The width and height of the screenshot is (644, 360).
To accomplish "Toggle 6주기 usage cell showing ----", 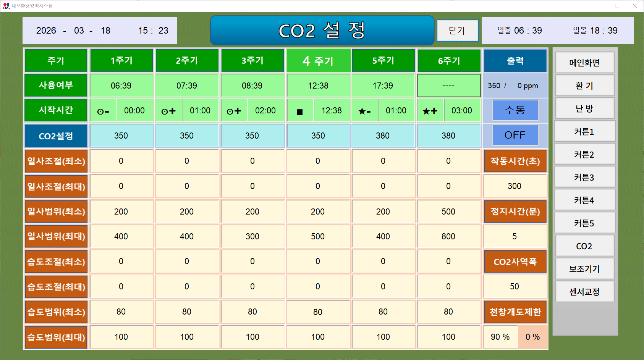I will [448, 86].
